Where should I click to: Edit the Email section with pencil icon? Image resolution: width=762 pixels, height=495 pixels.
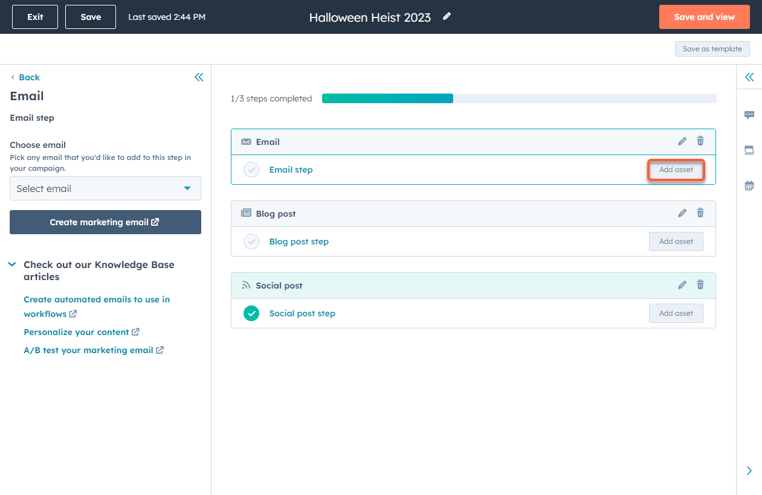682,142
